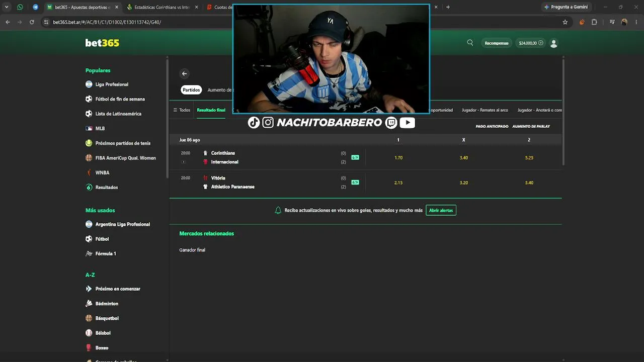Screen dimensions: 644x362
Task: Click the WNBA logo icon
Action: pos(89,172)
